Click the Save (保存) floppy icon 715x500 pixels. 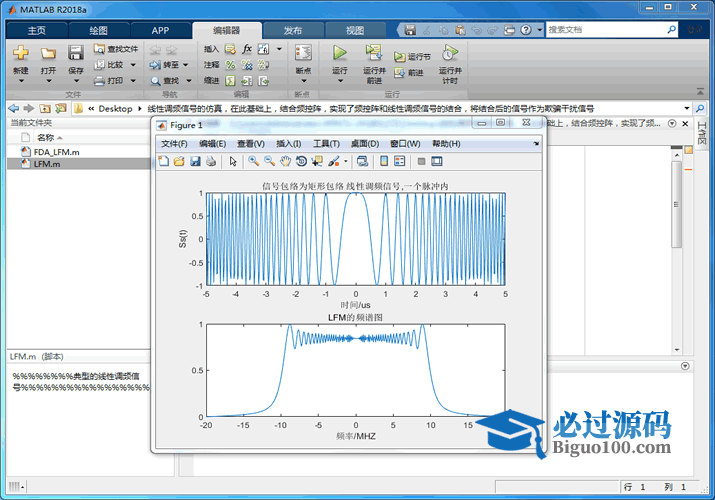pos(76,53)
